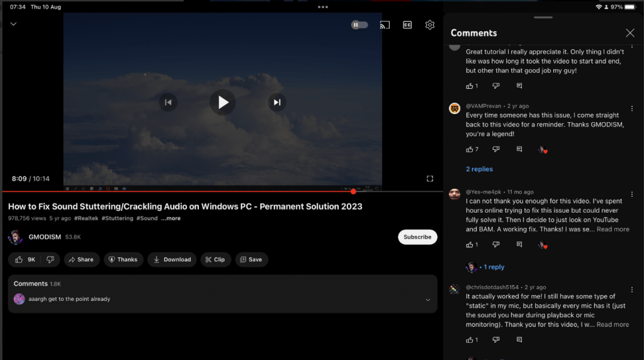This screenshot has height=360, width=644.
Task: Open the cast to device icon
Action: pos(385,25)
